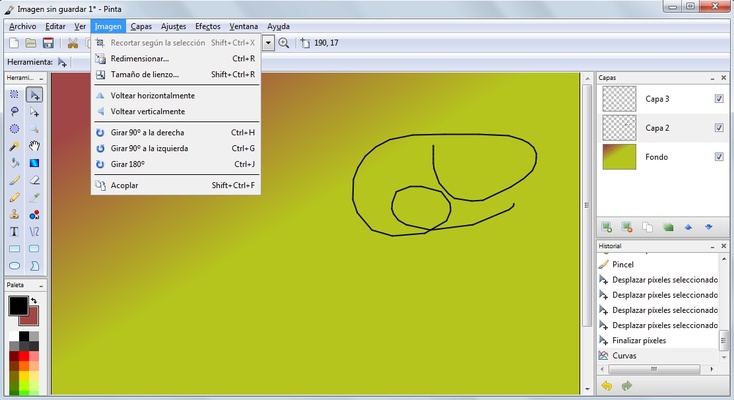
Task: Click the black primary color swatch
Action: 18,306
